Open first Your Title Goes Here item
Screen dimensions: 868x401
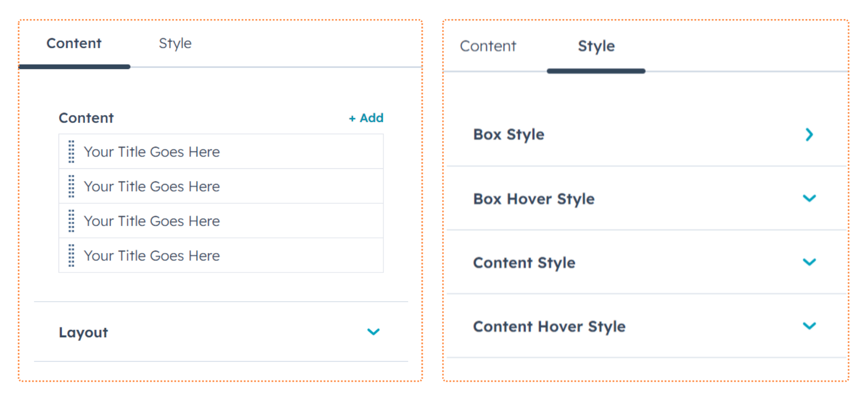coord(152,152)
